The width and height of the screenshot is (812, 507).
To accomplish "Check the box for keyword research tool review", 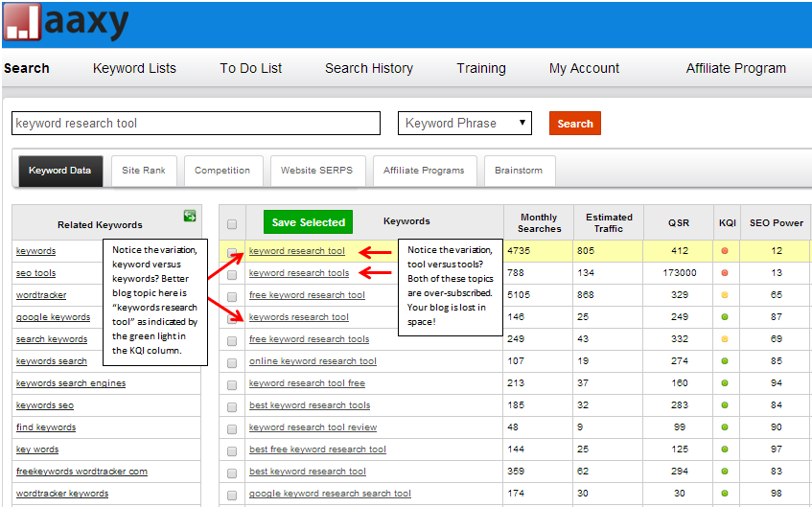I will point(232,429).
